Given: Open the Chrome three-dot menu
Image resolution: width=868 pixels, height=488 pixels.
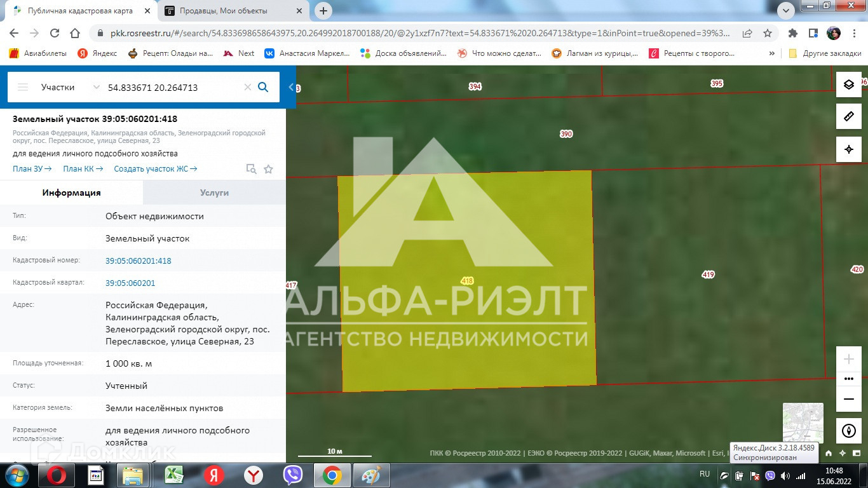Looking at the screenshot, I should pyautogui.click(x=853, y=33).
